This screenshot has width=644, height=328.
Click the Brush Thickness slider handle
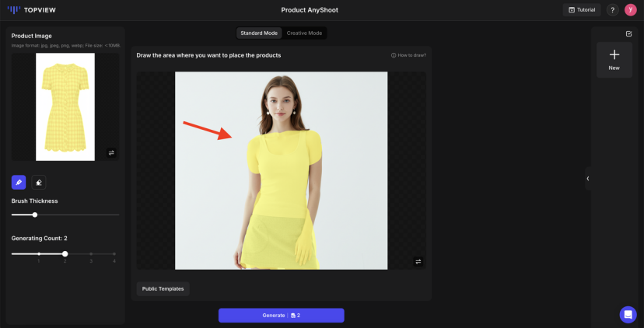pos(35,215)
